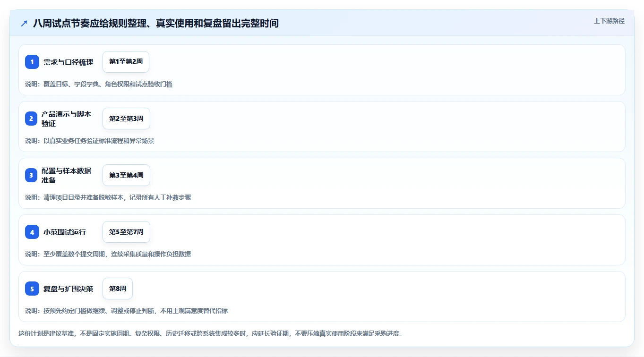Select the 第2至第3周 time pill
This screenshot has height=357, width=644.
126,119
